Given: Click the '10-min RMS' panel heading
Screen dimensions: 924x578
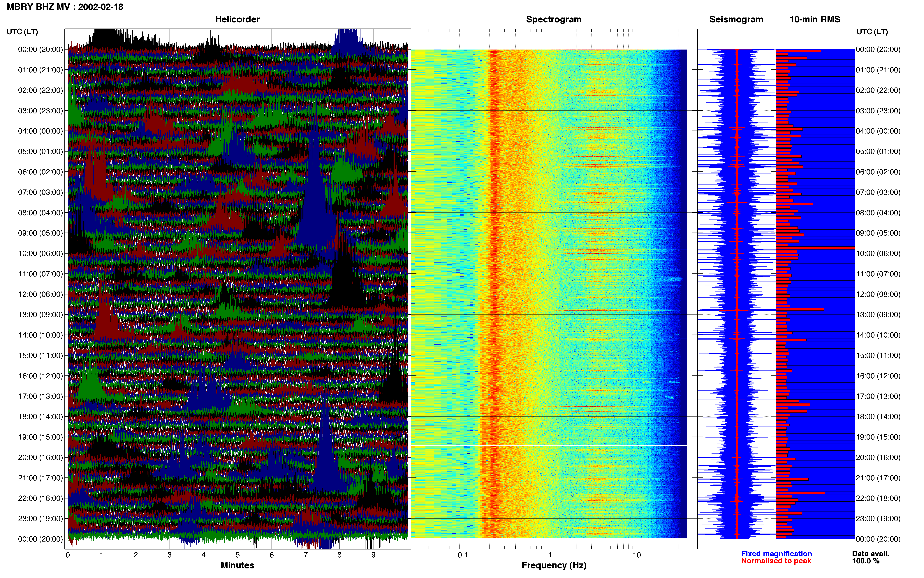Looking at the screenshot, I should point(815,19).
